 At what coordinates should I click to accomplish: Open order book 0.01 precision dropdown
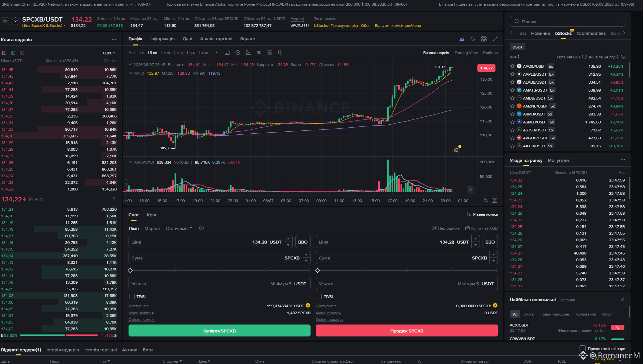pyautogui.click(x=109, y=53)
